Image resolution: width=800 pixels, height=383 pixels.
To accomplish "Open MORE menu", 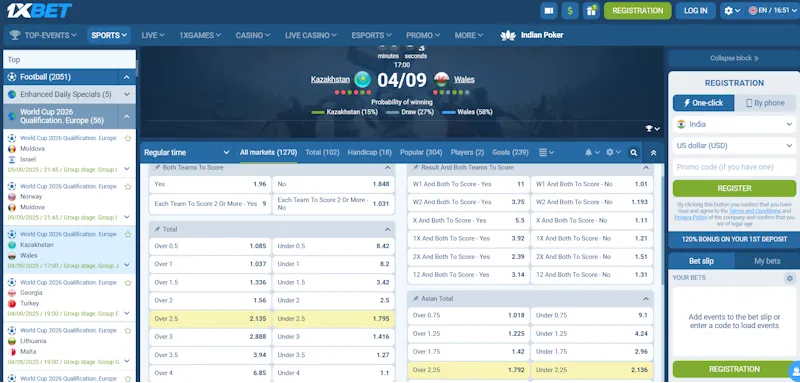I will pos(469,35).
